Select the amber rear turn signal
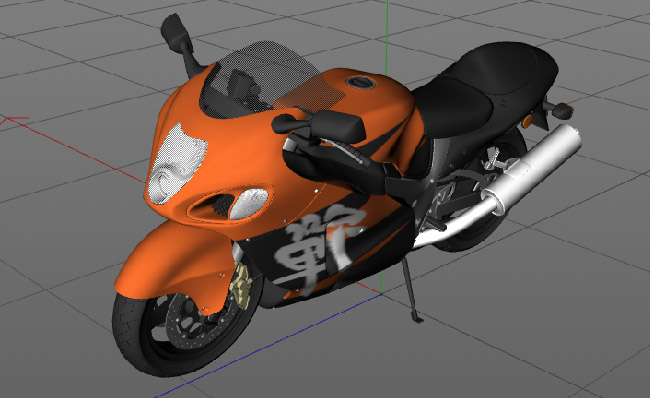 527,121
